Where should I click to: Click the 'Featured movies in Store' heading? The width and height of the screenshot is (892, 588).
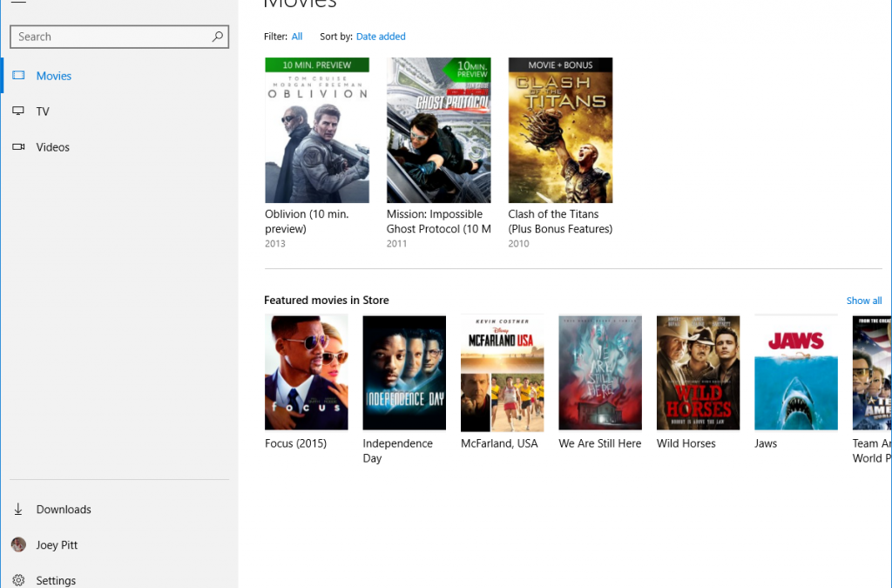click(x=327, y=301)
